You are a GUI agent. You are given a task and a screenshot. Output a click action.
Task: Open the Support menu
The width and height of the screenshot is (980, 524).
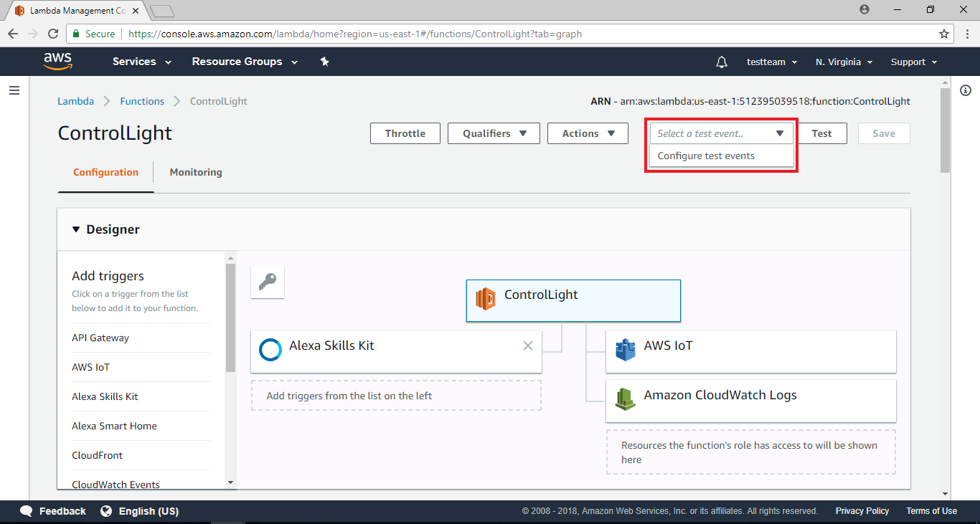[914, 62]
